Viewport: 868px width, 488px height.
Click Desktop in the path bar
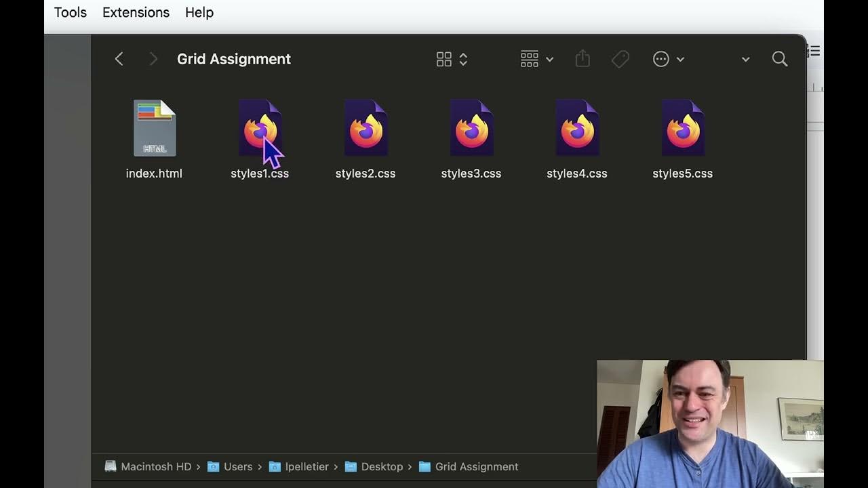pyautogui.click(x=374, y=466)
